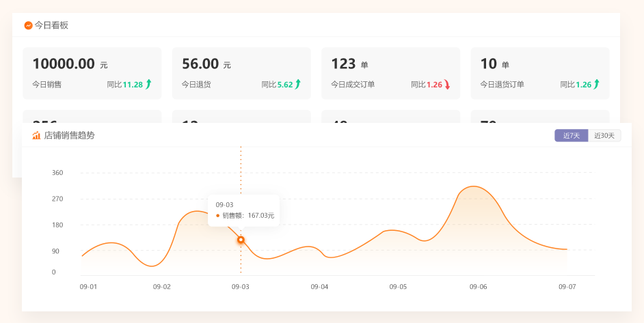
Task: Click the 09-01 x-axis date label
Action: (x=88, y=287)
